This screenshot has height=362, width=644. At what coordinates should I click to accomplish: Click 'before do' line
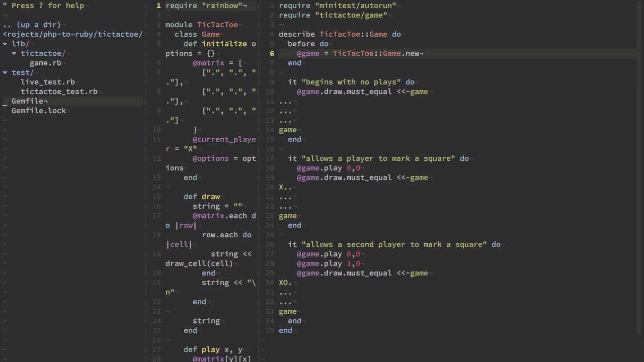coord(308,44)
